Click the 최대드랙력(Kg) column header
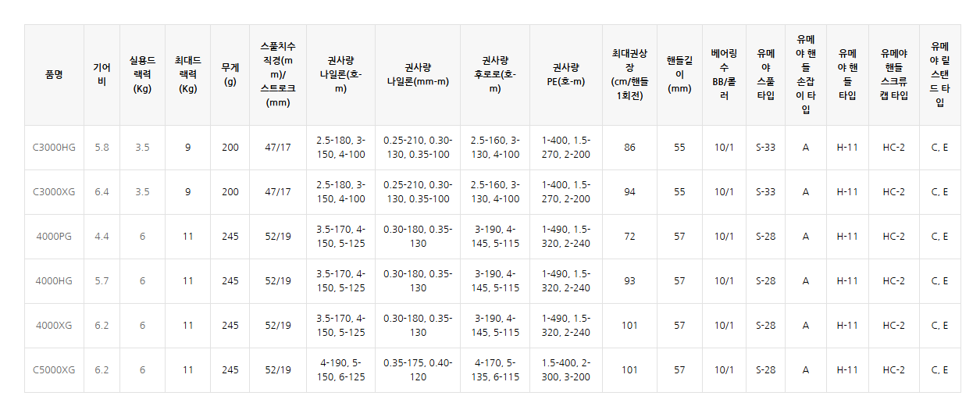The width and height of the screenshot is (980, 403). pos(187,75)
